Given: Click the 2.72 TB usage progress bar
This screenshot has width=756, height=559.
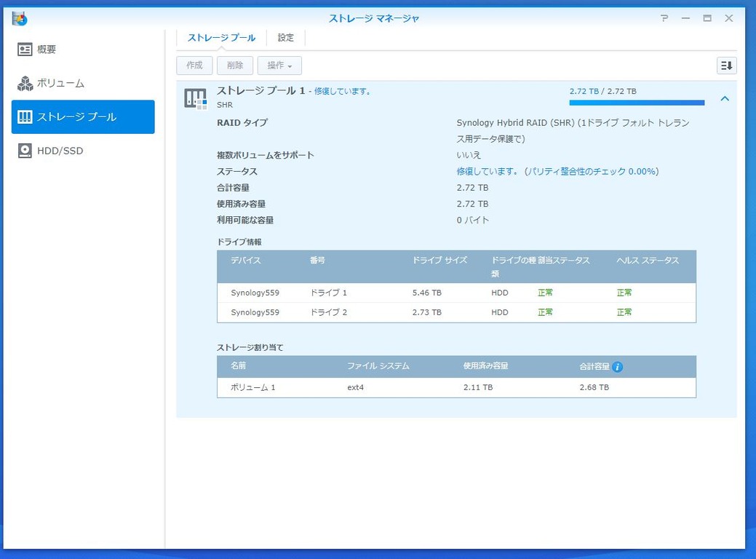Looking at the screenshot, I should point(637,102).
